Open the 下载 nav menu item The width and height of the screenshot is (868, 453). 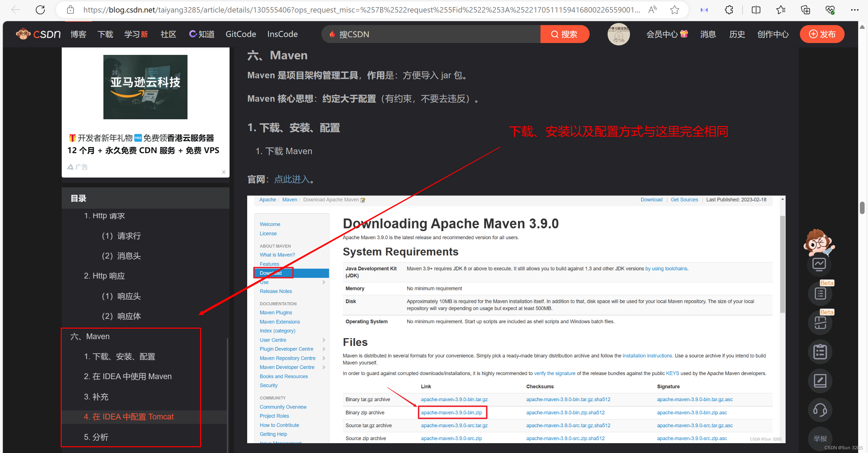(x=105, y=34)
